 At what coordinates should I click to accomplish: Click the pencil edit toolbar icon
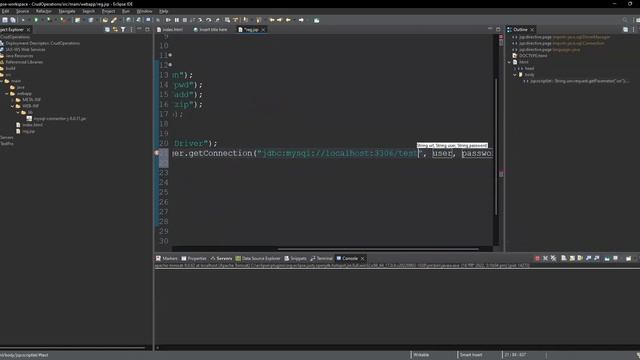tap(114, 20)
